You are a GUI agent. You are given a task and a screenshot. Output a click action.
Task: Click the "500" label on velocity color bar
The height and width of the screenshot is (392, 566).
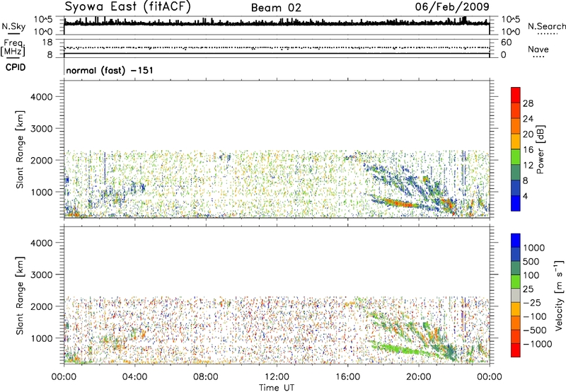(531, 261)
